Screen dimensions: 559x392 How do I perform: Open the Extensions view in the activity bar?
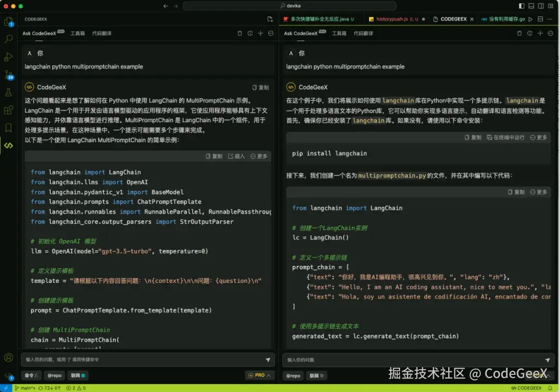click(x=9, y=110)
